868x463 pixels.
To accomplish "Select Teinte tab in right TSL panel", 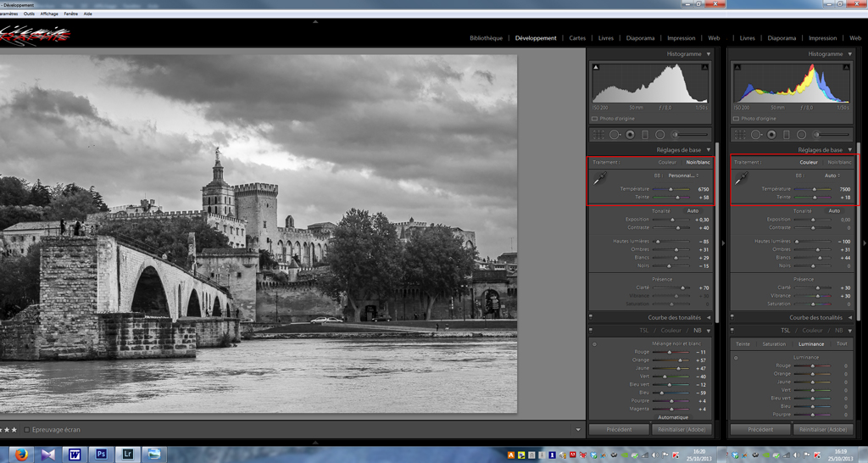I will (x=743, y=344).
